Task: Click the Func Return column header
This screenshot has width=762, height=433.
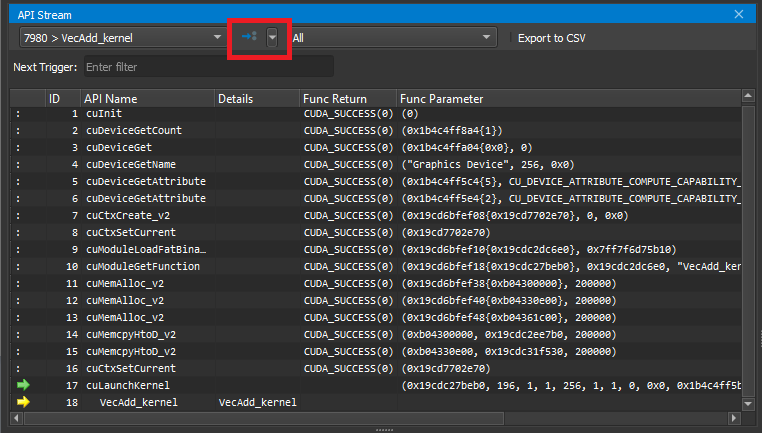Action: [x=334, y=99]
